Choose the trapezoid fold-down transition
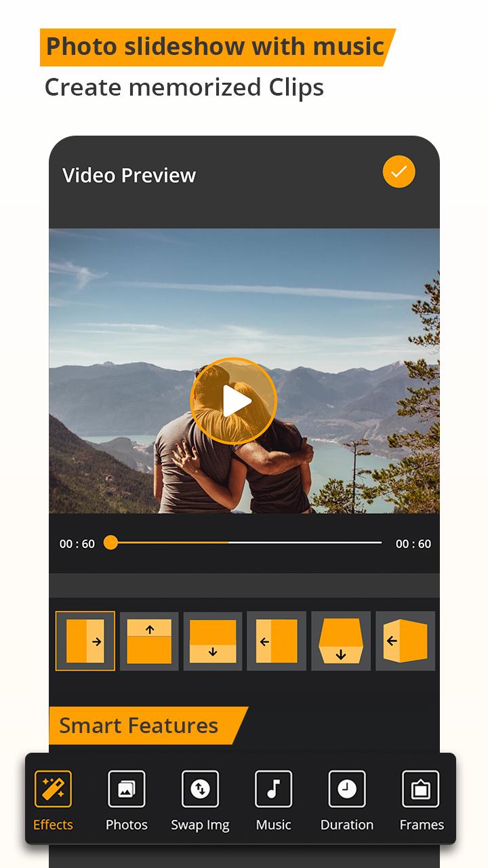 coord(341,641)
